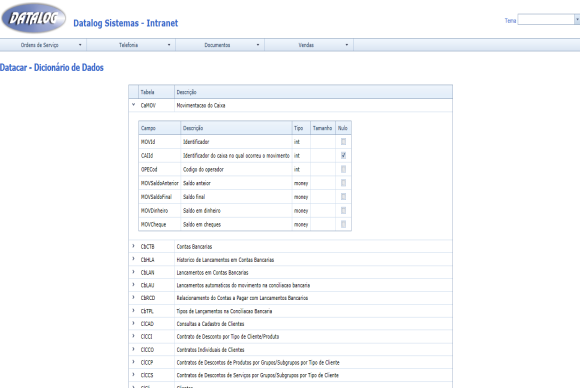580x388 pixels.
Task: Collapse the CaMOV table row
Action: coord(134,105)
